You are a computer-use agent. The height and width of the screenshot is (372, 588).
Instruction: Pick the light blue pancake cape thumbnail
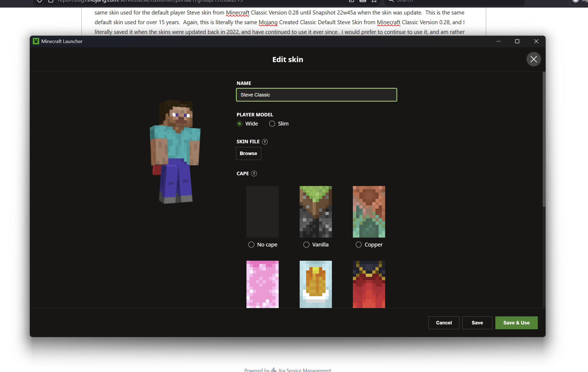coord(315,284)
